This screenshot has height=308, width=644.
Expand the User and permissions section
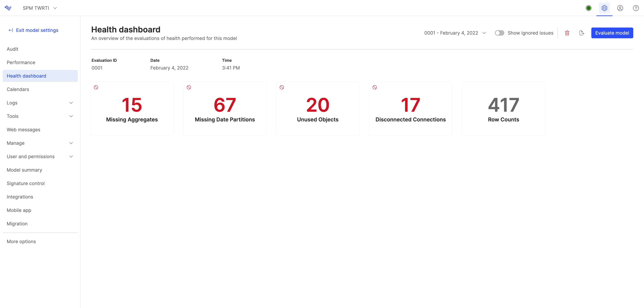[71, 156]
